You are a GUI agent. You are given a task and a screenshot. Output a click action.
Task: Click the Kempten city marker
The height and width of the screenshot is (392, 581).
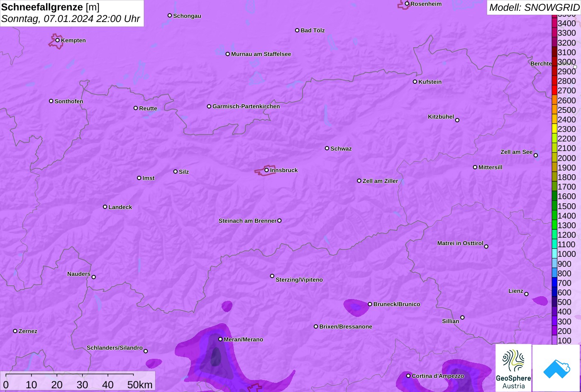tap(58, 40)
